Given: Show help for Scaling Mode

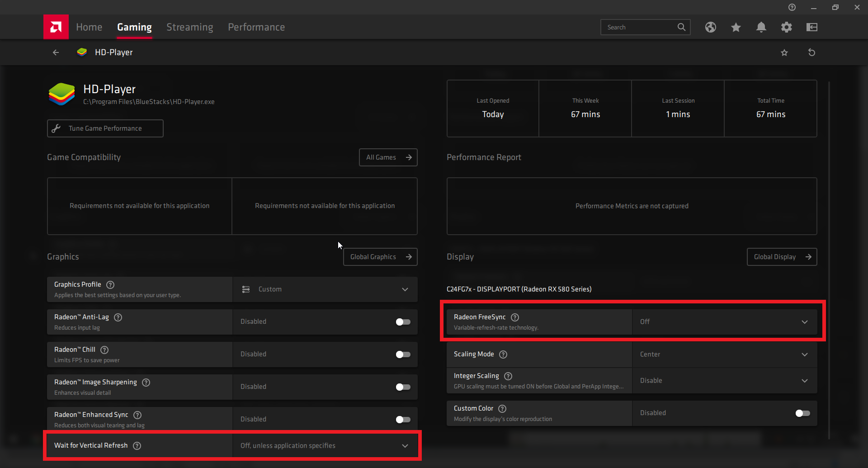Looking at the screenshot, I should 503,355.
